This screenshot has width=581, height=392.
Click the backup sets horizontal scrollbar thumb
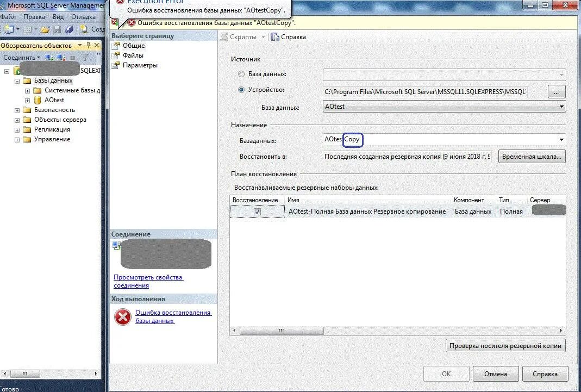coord(282,331)
